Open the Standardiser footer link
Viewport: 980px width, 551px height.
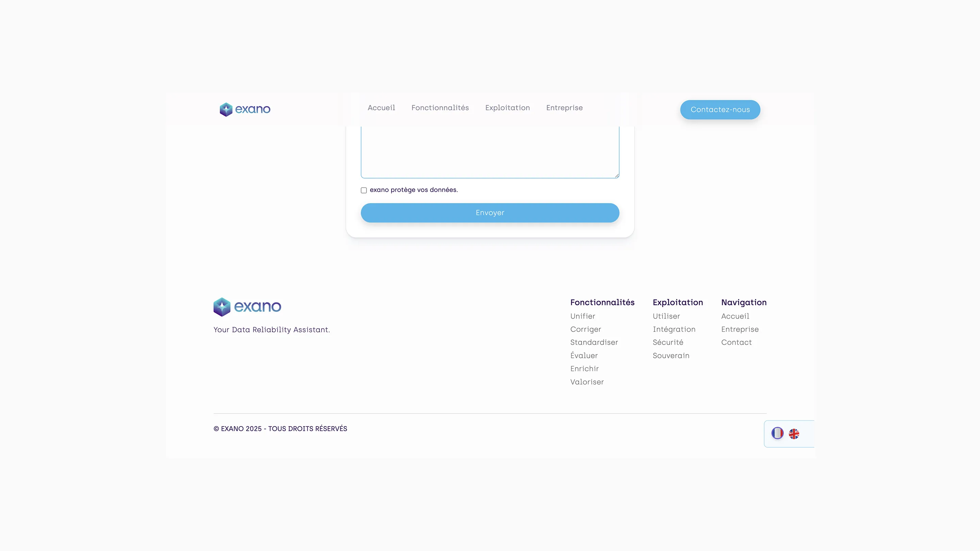594,342
